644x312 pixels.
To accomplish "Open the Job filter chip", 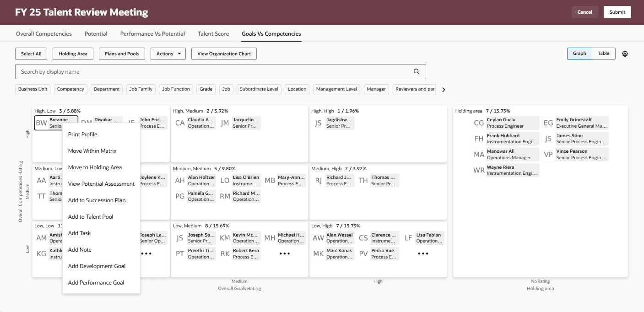I will [x=226, y=89].
